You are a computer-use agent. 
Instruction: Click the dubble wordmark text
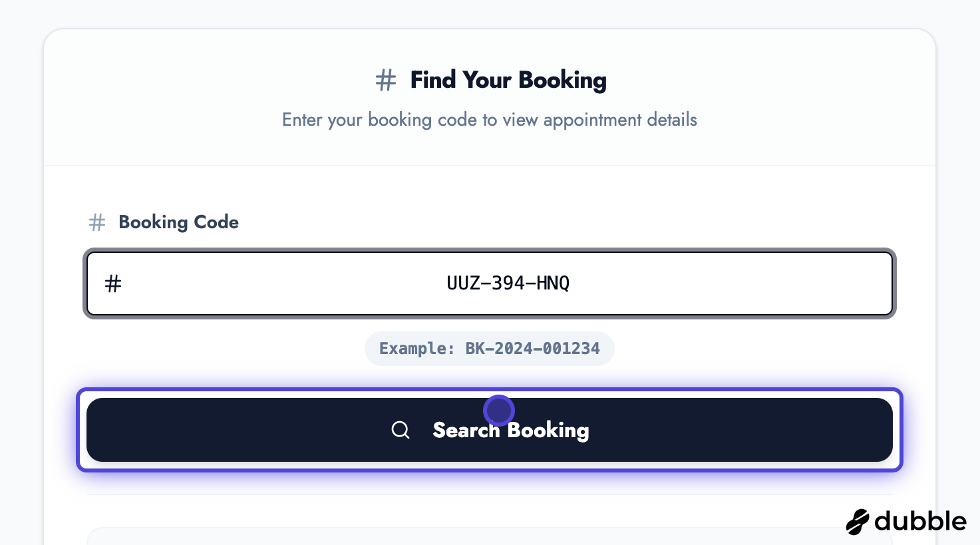(921, 522)
